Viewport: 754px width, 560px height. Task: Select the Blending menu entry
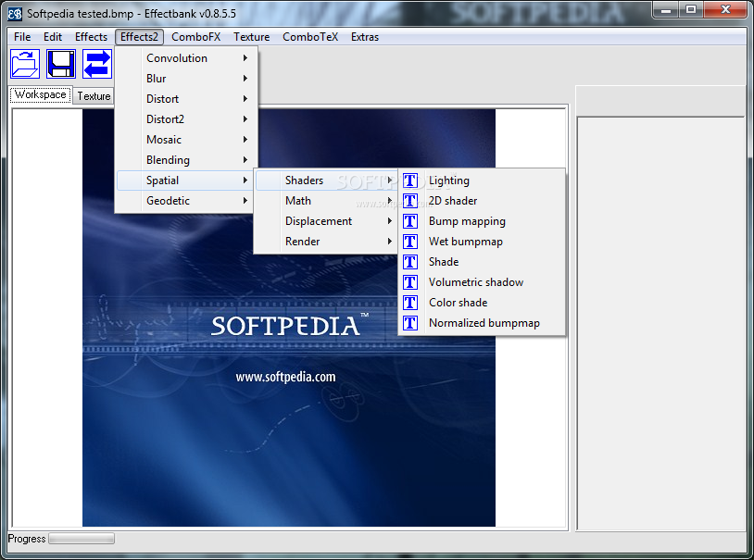click(186, 159)
